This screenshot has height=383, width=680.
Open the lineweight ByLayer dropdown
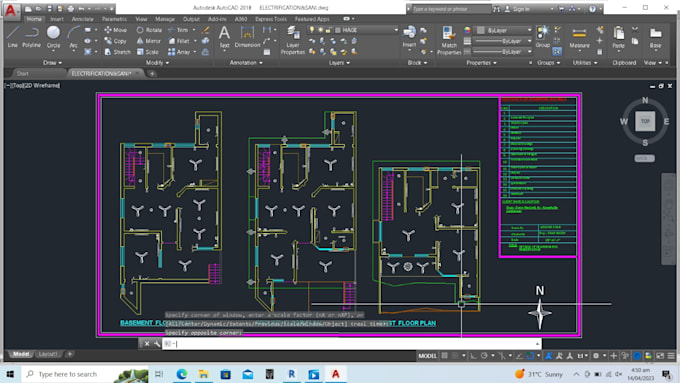coord(503,41)
